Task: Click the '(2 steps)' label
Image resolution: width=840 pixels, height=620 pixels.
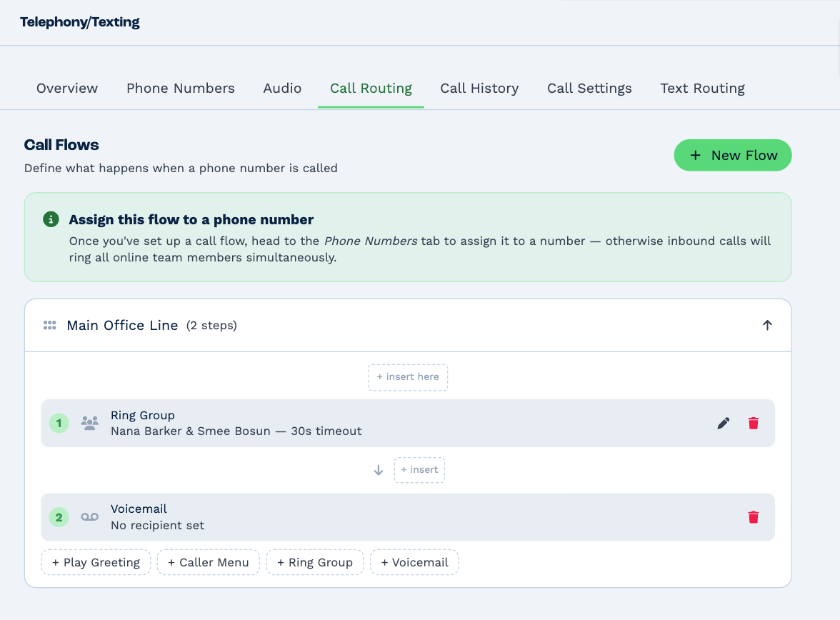Action: [x=211, y=325]
